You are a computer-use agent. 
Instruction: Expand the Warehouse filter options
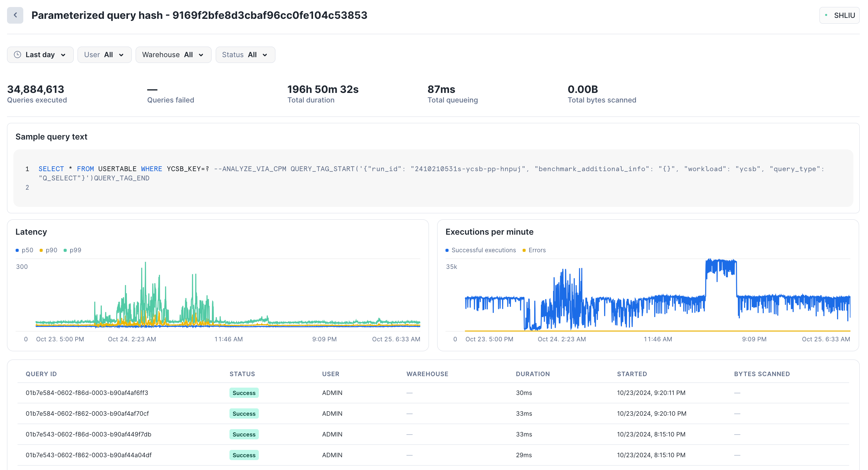coord(173,54)
